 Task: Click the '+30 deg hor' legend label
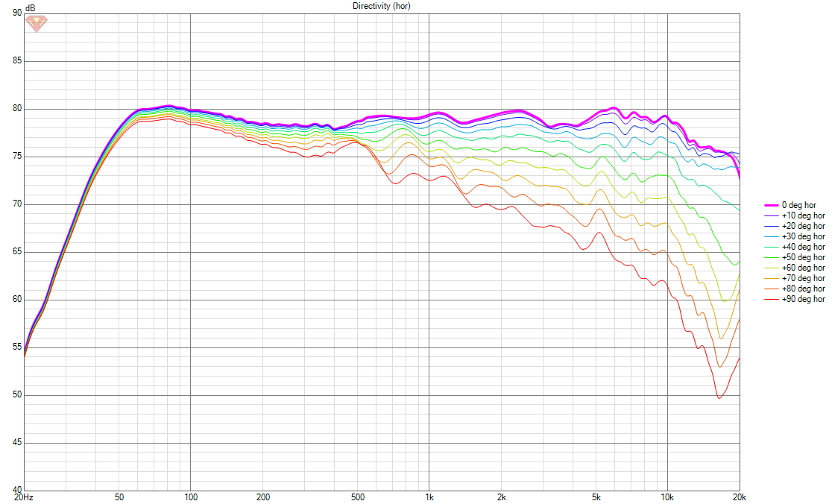pyautogui.click(x=804, y=236)
